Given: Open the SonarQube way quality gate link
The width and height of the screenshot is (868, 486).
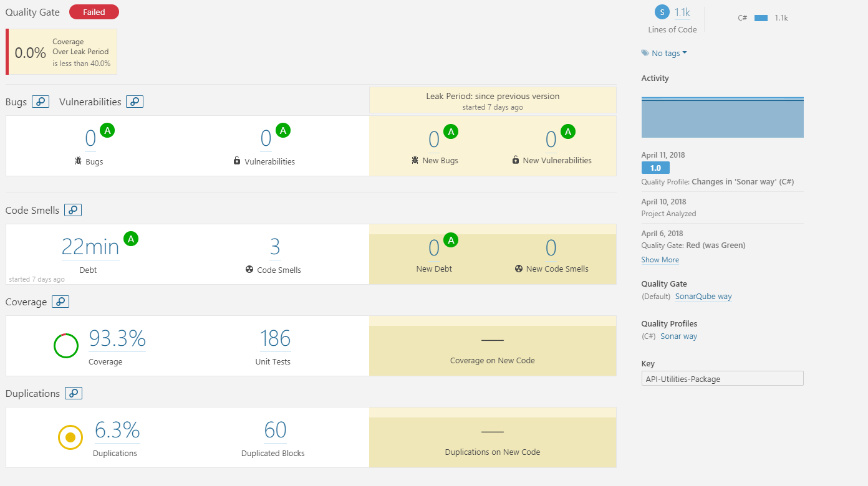Looking at the screenshot, I should pyautogui.click(x=703, y=297).
